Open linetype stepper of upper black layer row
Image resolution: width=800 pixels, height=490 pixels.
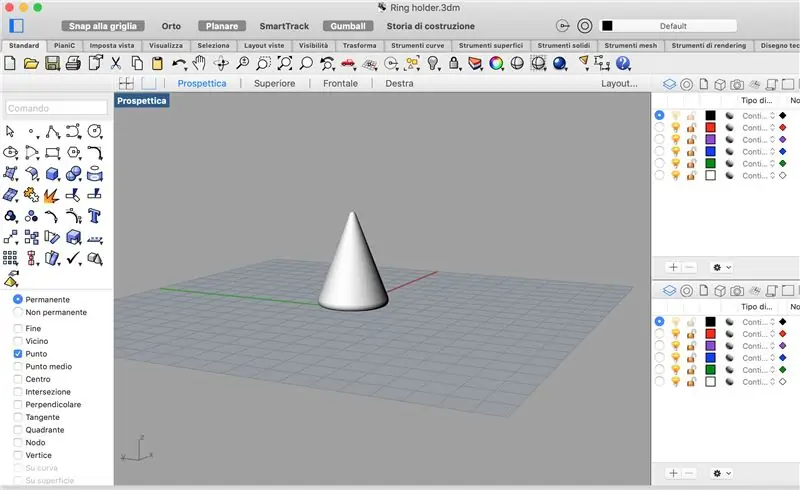click(x=772, y=115)
